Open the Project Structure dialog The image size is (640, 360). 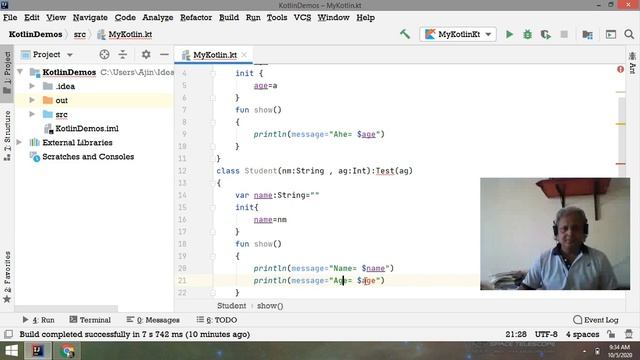[587, 34]
